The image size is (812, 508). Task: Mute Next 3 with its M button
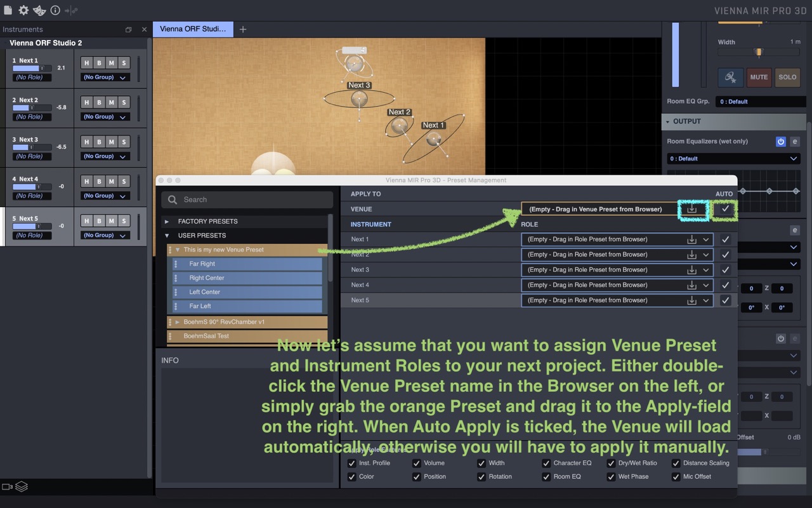point(111,142)
